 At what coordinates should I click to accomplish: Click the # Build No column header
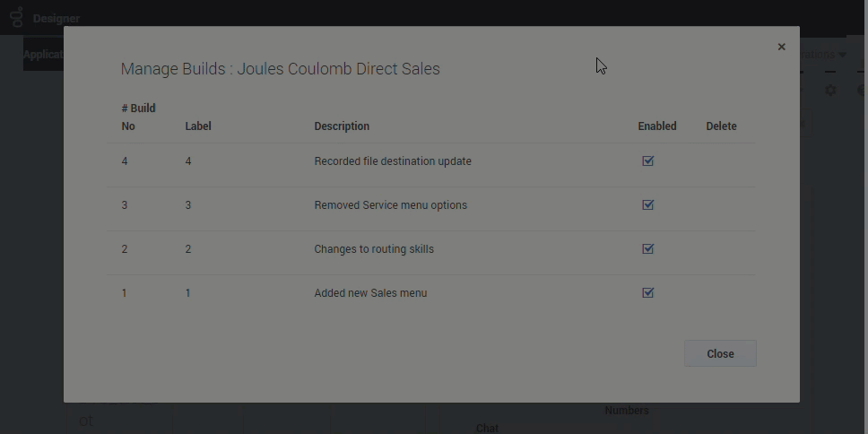[138, 117]
